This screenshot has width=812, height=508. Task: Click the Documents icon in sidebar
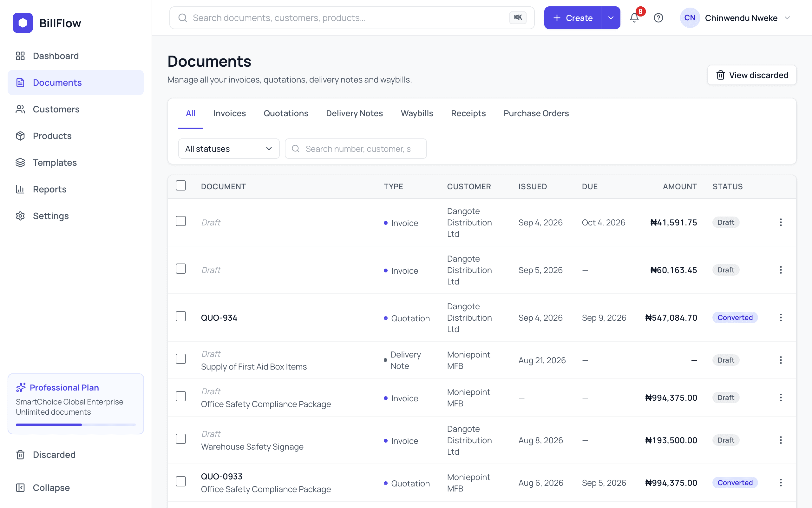[x=21, y=83]
